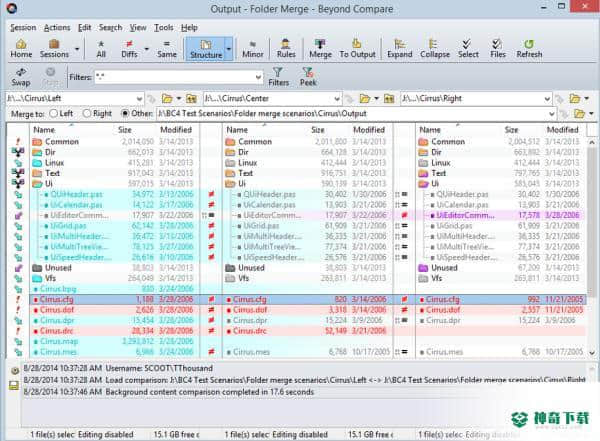The height and width of the screenshot is (441, 600).
Task: Open the Sessions toolbar button
Action: coord(54,49)
